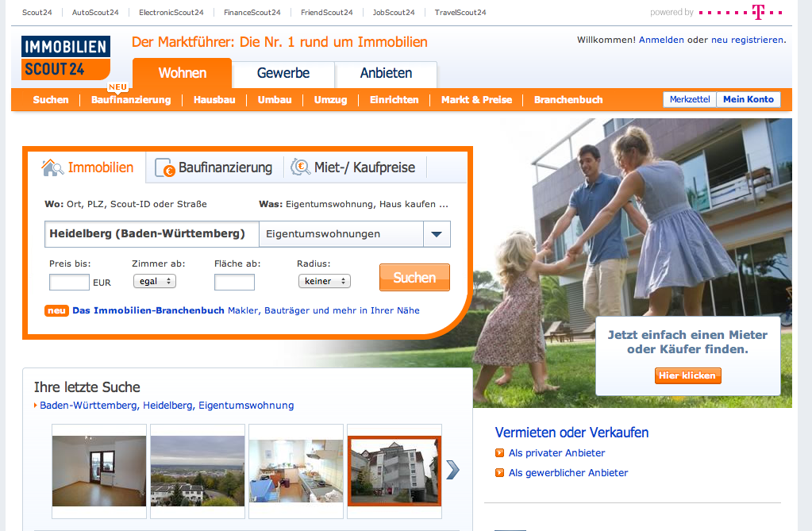Click the Telekom T logo
Screen dimensions: 812x531
point(758,12)
